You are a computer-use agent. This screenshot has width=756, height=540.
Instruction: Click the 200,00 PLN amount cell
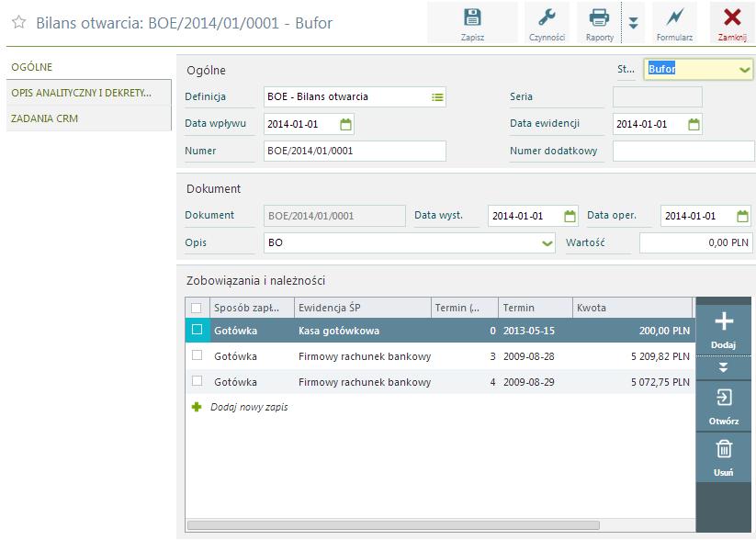[x=632, y=331]
